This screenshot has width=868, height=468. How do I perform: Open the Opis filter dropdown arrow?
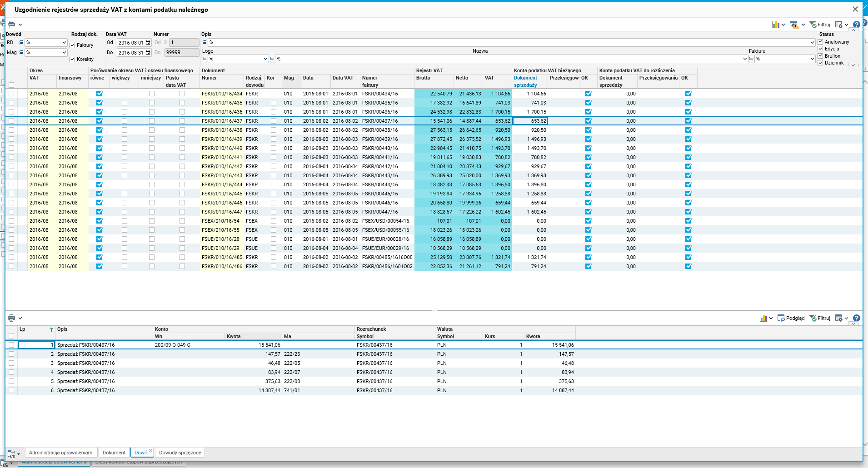coord(812,43)
